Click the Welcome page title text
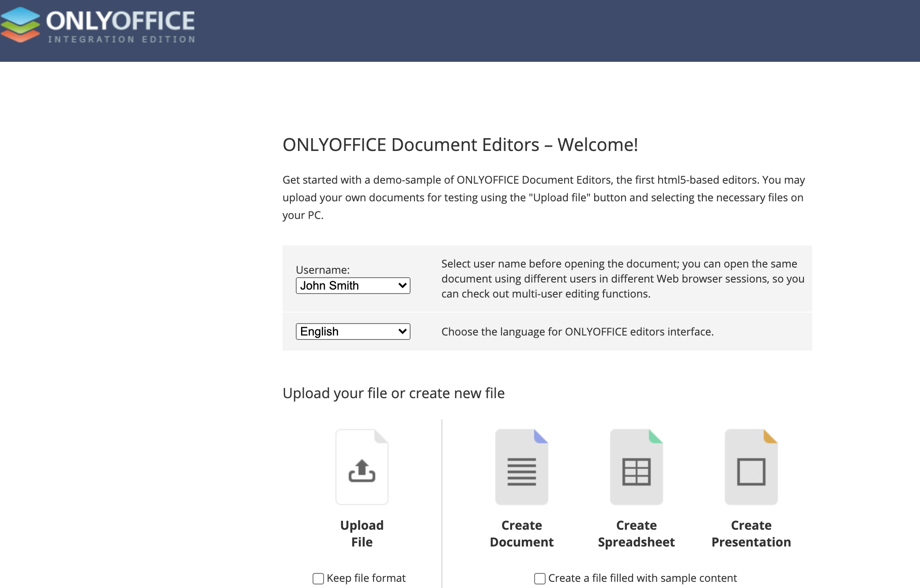The image size is (920, 588). point(460,144)
